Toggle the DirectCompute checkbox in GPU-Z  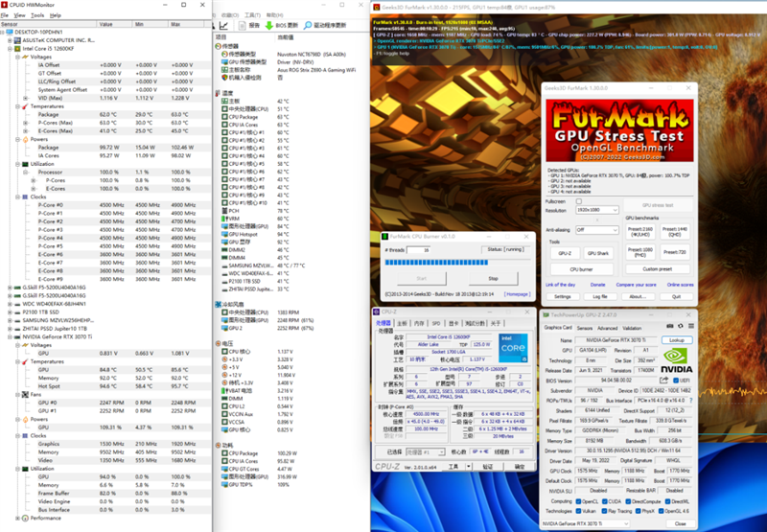628,501
